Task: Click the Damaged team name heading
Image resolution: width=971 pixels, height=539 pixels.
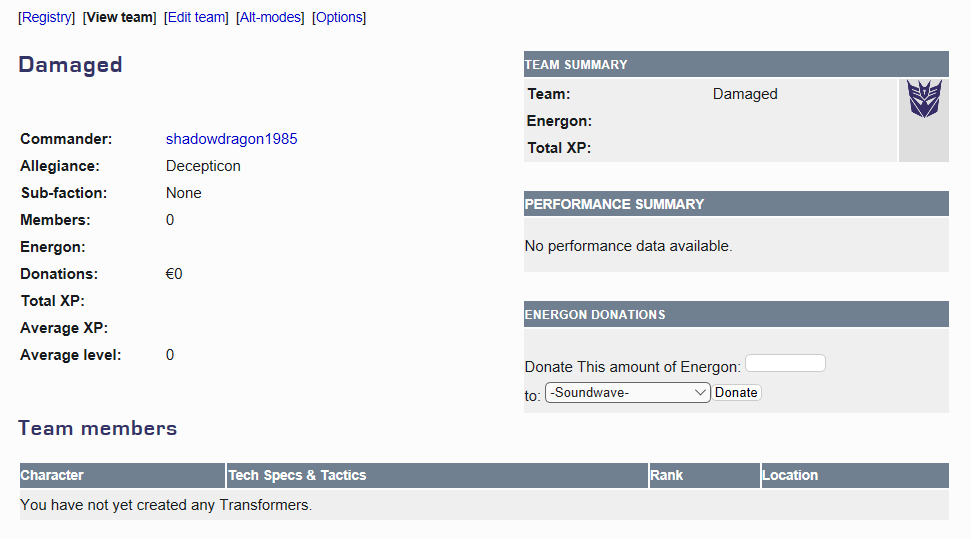Action: click(x=70, y=65)
